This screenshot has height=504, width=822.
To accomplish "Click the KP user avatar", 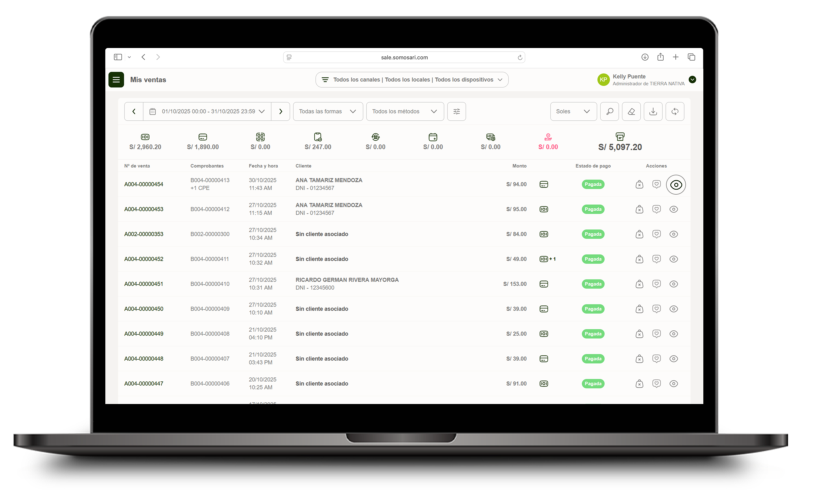I will 603,80.
